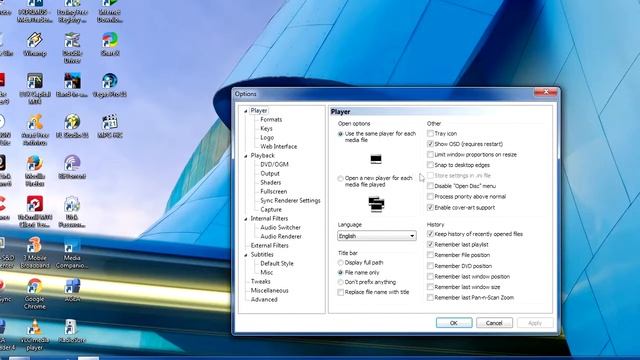
Task: Go to Web Interface settings
Action: point(279,147)
